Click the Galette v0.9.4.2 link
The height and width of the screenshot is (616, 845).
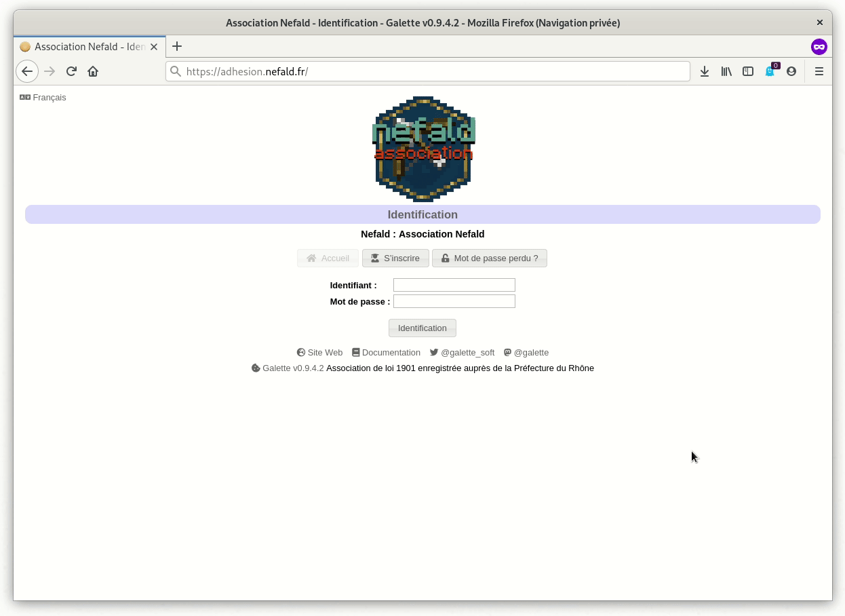288,368
